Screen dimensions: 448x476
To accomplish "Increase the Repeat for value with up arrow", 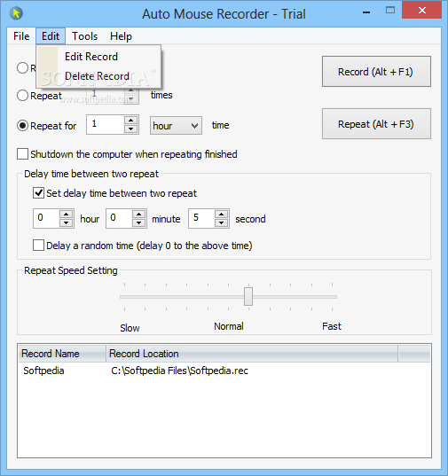I will coord(131,121).
